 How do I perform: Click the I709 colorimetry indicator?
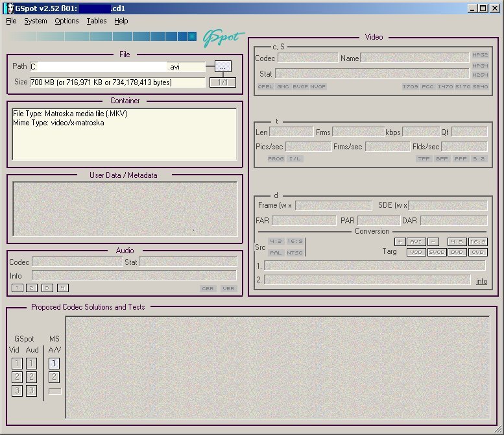pos(410,86)
